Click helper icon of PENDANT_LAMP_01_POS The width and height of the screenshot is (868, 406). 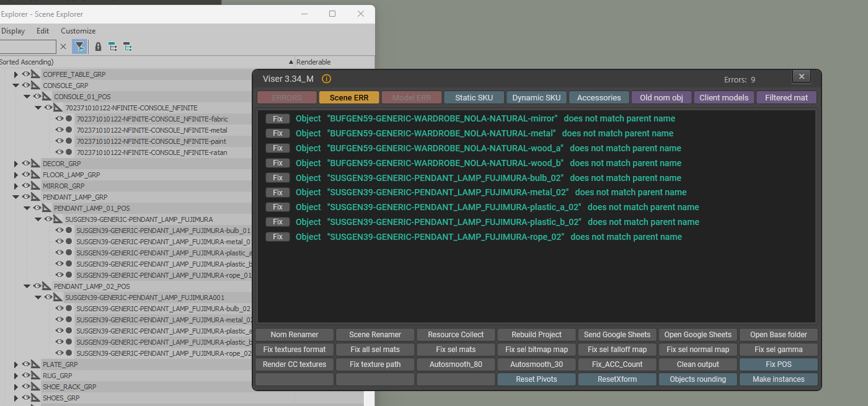click(47, 208)
